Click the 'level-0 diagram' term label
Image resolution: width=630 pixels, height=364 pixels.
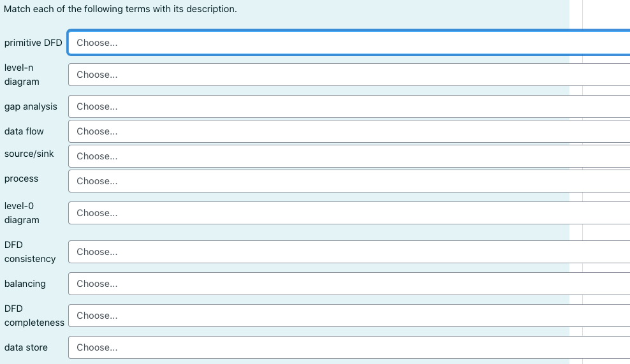(22, 213)
